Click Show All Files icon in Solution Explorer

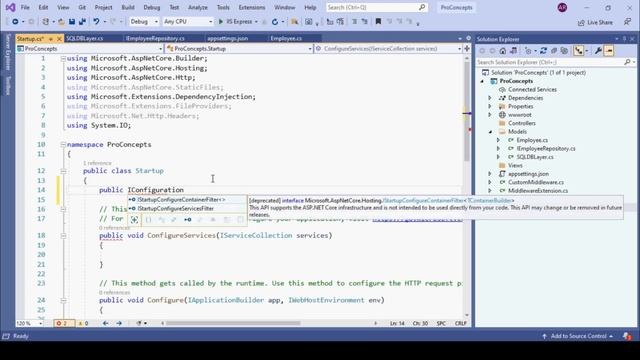click(x=564, y=51)
